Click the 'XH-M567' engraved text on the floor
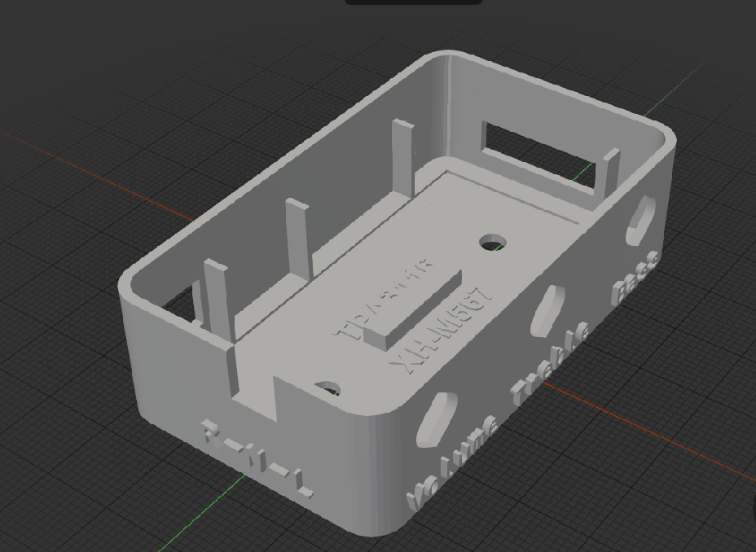The width and height of the screenshot is (756, 552). point(442,331)
